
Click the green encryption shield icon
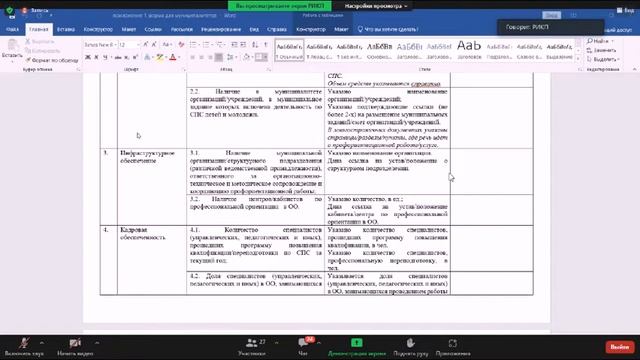click(x=9, y=11)
